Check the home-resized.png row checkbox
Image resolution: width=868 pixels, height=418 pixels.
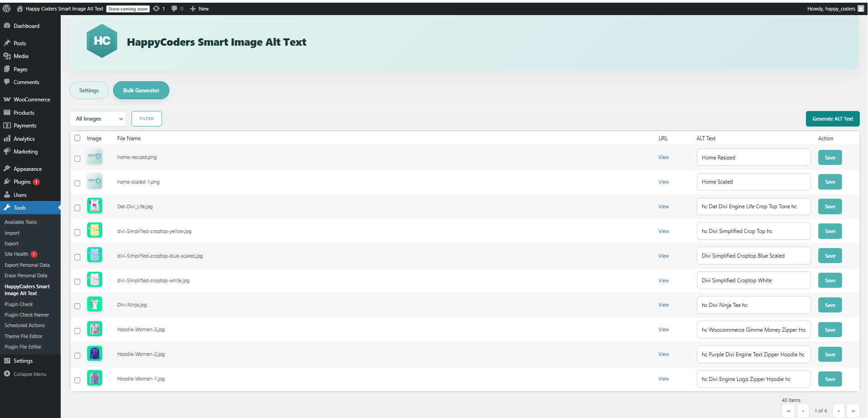(x=77, y=159)
